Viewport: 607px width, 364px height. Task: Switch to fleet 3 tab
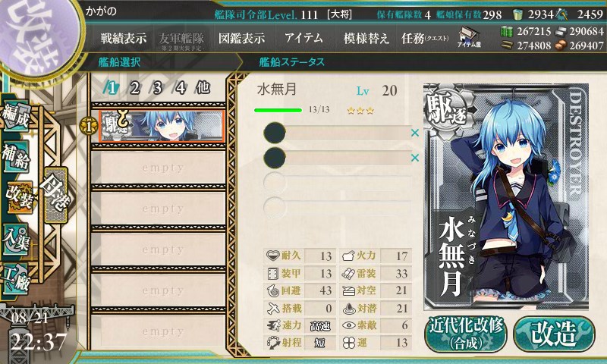pos(157,88)
